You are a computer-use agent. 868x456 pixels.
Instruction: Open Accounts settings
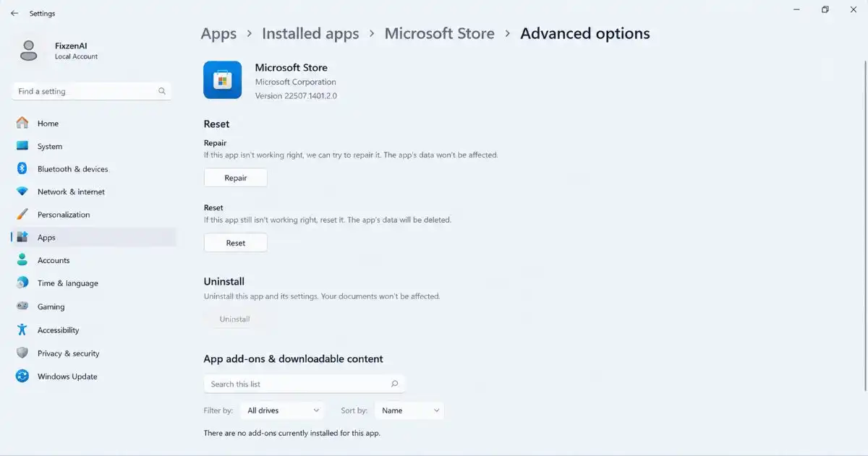pyautogui.click(x=94, y=260)
